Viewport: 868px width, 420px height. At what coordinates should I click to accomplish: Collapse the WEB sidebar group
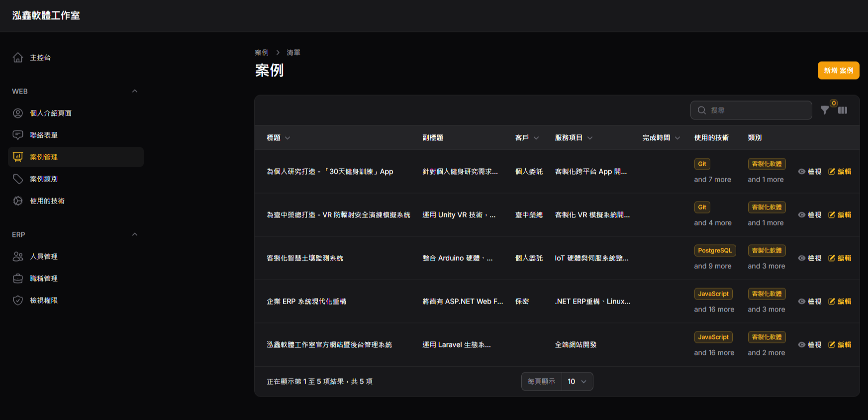135,91
